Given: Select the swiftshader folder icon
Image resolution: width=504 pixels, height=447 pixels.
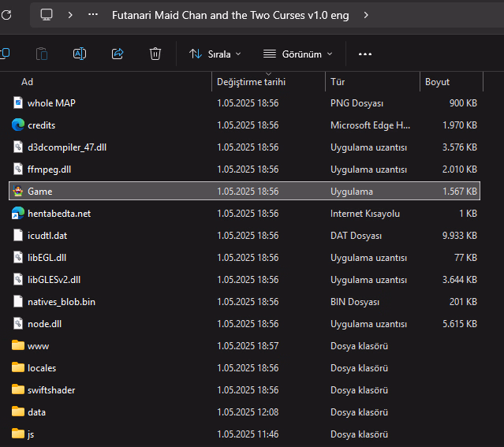Looking at the screenshot, I should point(18,389).
